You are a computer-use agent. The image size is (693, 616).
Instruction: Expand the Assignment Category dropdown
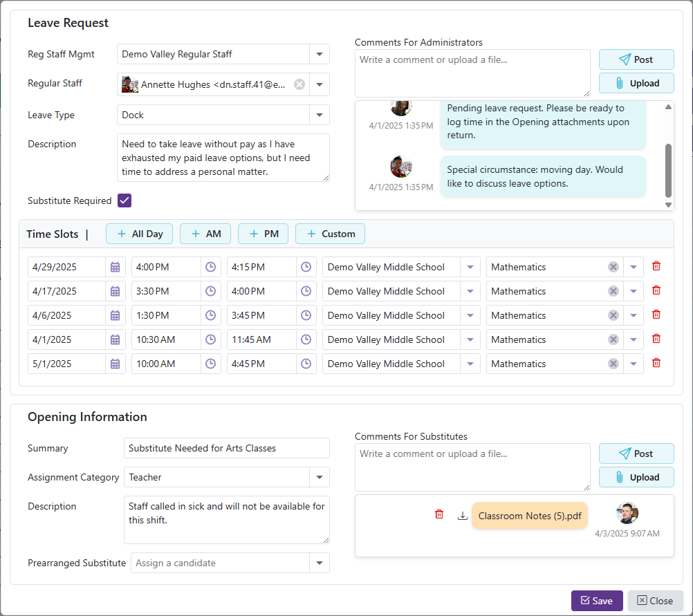pyautogui.click(x=320, y=477)
